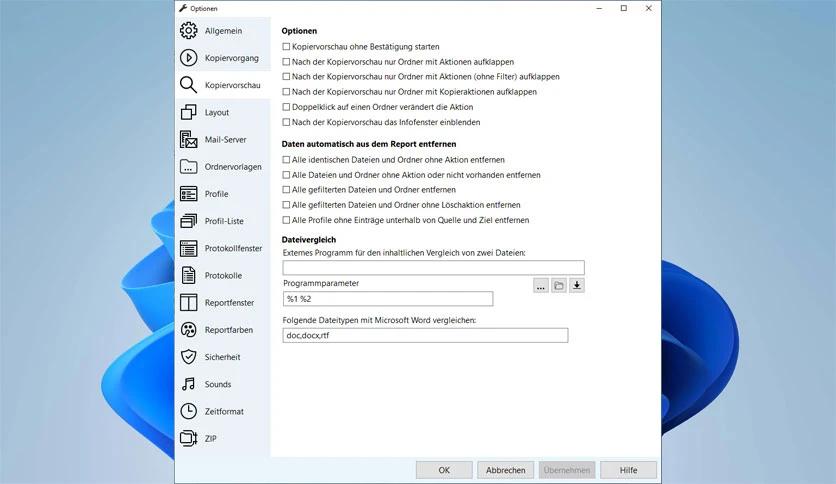
Task: Check 'Doppelklick auf einen Ordner verändert die Aktion'
Action: [286, 107]
